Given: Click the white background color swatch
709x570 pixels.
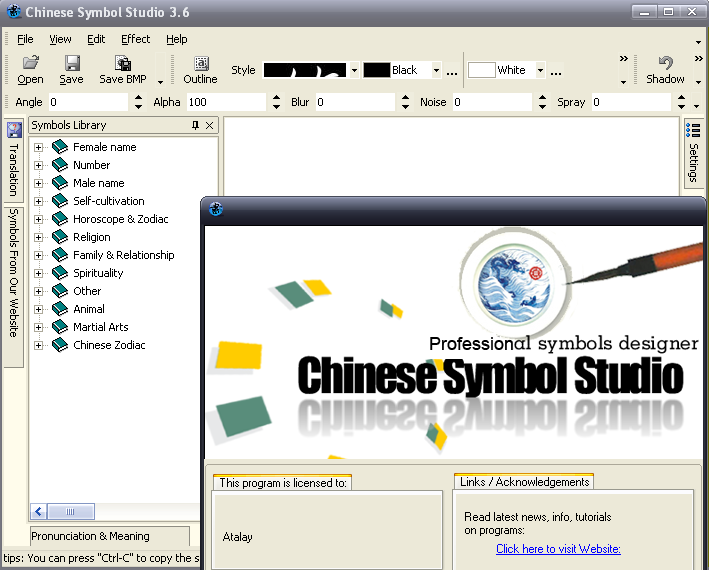Looking at the screenshot, I should 482,70.
